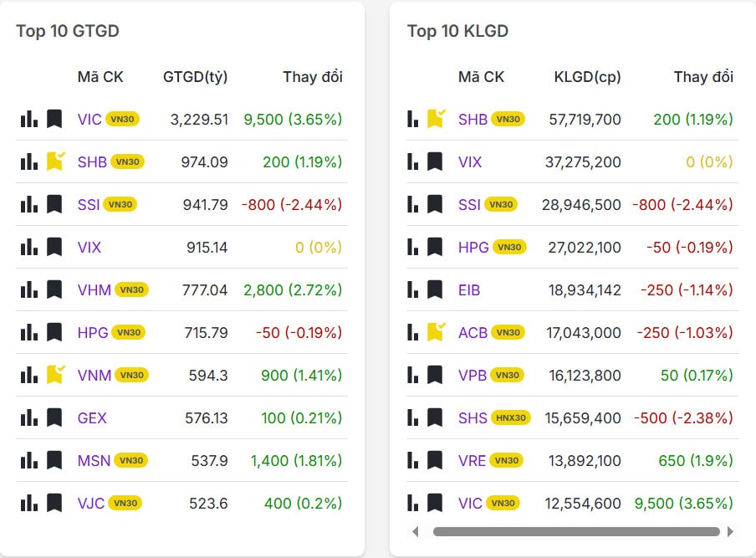756x558 pixels.
Task: Click the chart icon beside SHS
Action: (x=411, y=417)
